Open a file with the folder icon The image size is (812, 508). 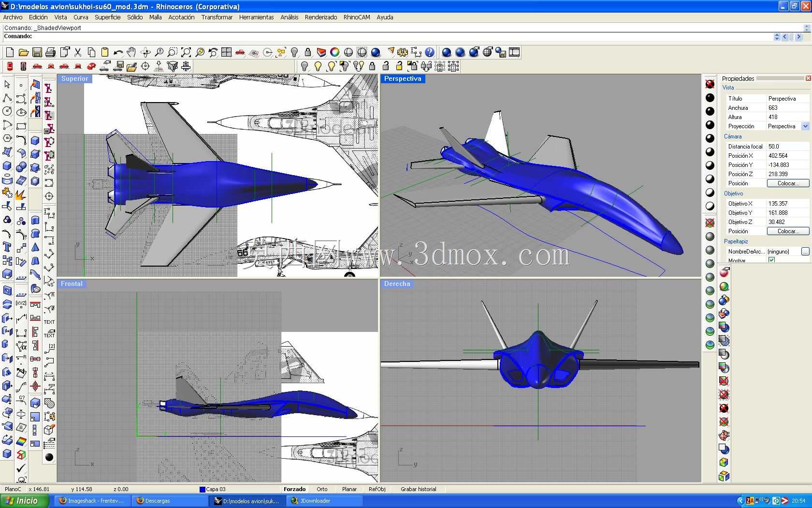coord(23,52)
